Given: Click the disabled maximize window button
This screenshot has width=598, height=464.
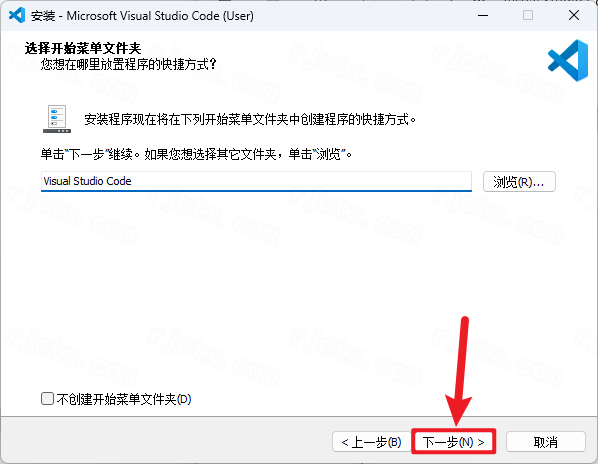Looking at the screenshot, I should click(x=528, y=16).
